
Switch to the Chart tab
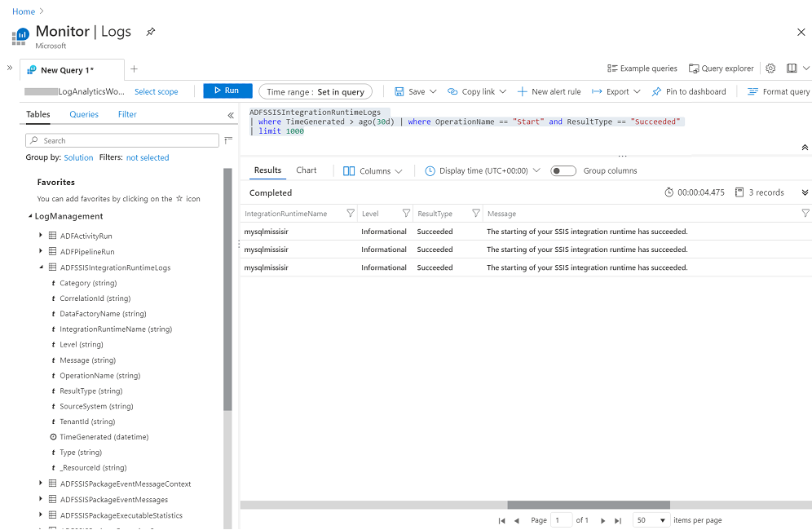(x=307, y=170)
